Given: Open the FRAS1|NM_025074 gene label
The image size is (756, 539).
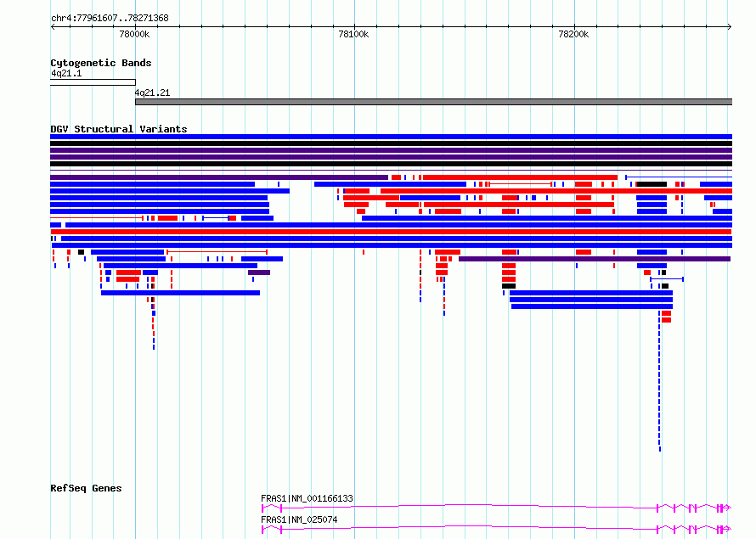Looking at the screenshot, I should click(x=299, y=519).
